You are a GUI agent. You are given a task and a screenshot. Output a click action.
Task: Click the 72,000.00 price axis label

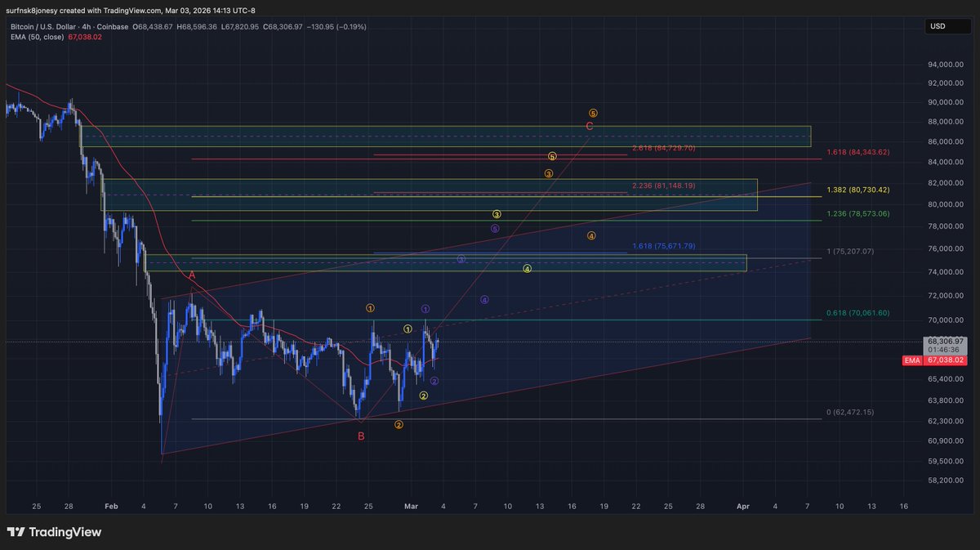coord(947,296)
